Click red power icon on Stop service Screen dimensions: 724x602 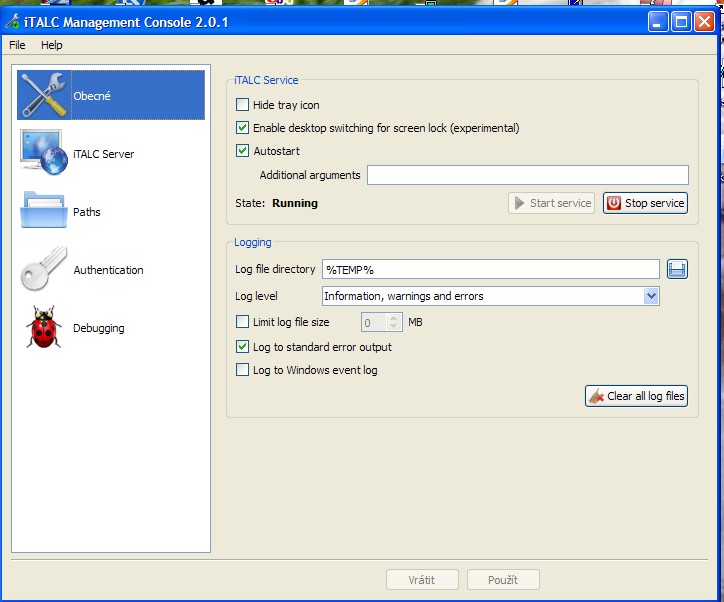614,203
